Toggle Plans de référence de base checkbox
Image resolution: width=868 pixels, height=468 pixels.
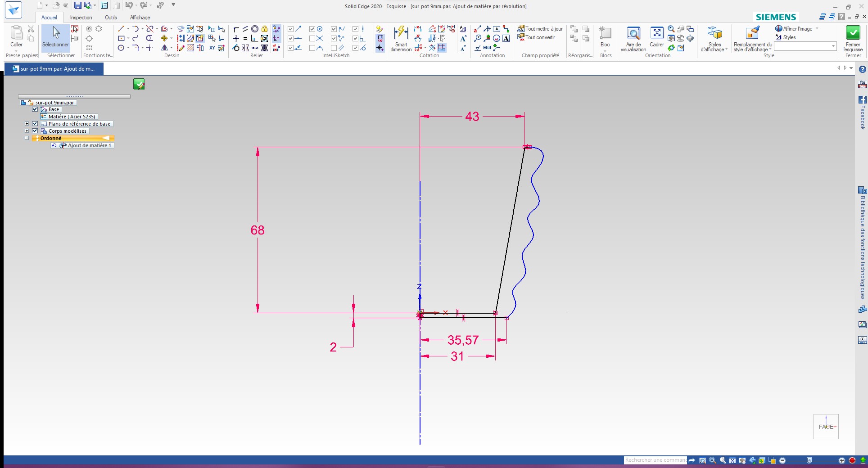tap(35, 124)
